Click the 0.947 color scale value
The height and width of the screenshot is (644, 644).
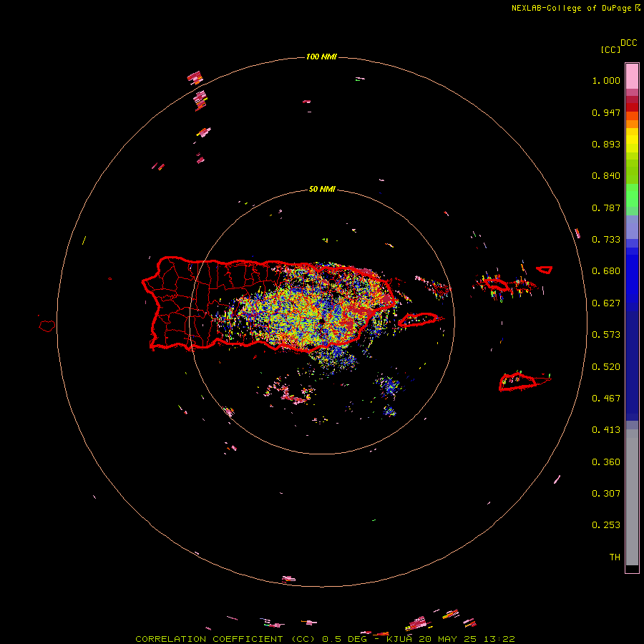606,112
